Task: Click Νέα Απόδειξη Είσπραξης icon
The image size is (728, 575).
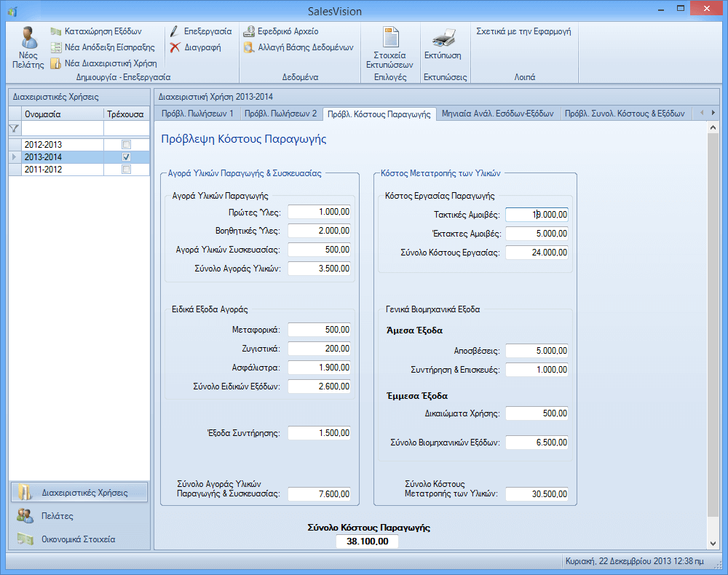Action: 57,47
